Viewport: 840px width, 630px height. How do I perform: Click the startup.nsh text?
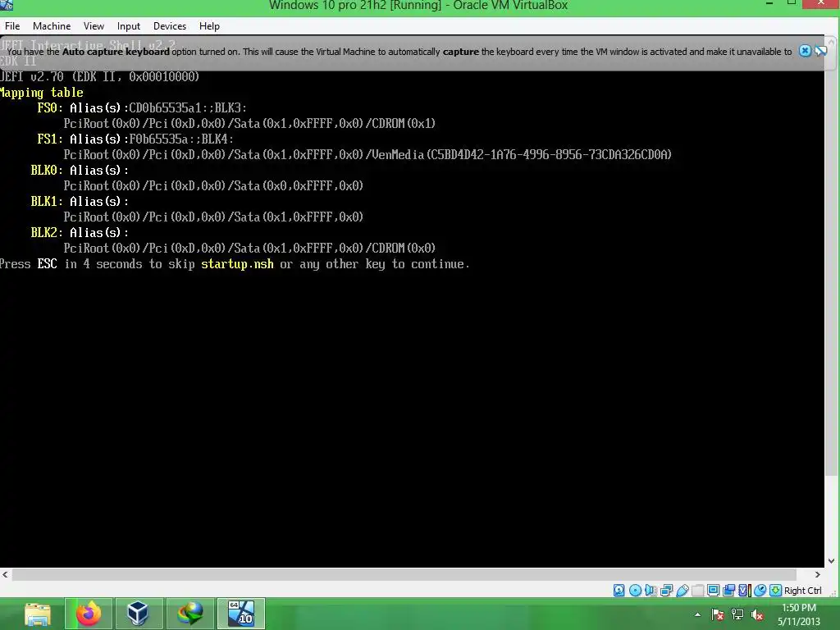pos(237,264)
